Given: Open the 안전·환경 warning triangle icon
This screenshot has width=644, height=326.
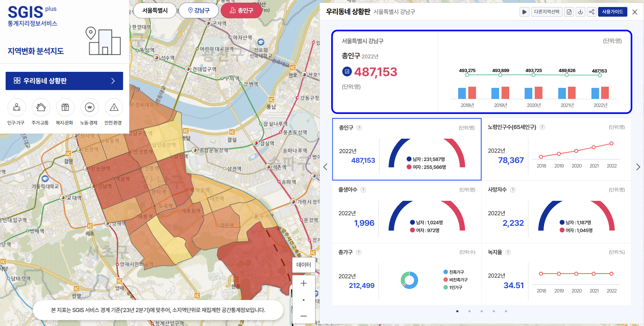Looking at the screenshot, I should pyautogui.click(x=114, y=108).
